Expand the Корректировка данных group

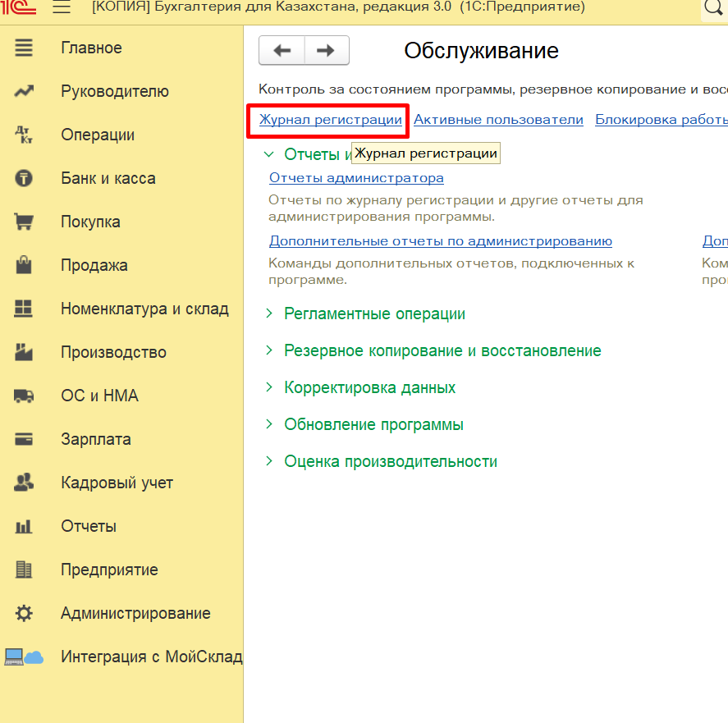point(369,387)
